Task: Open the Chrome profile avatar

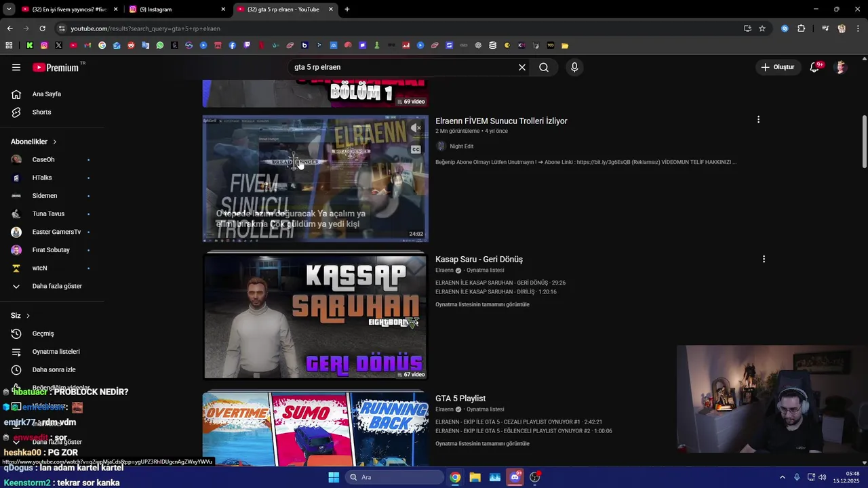Action: click(x=842, y=28)
